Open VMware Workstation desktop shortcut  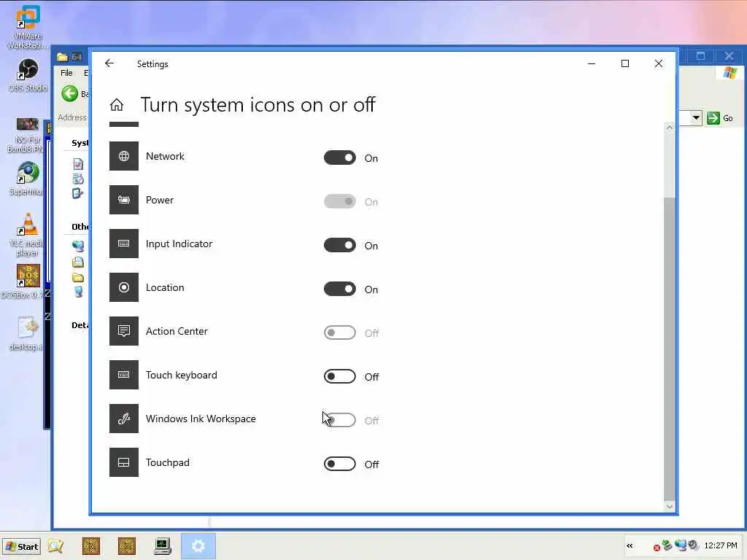click(x=27, y=27)
